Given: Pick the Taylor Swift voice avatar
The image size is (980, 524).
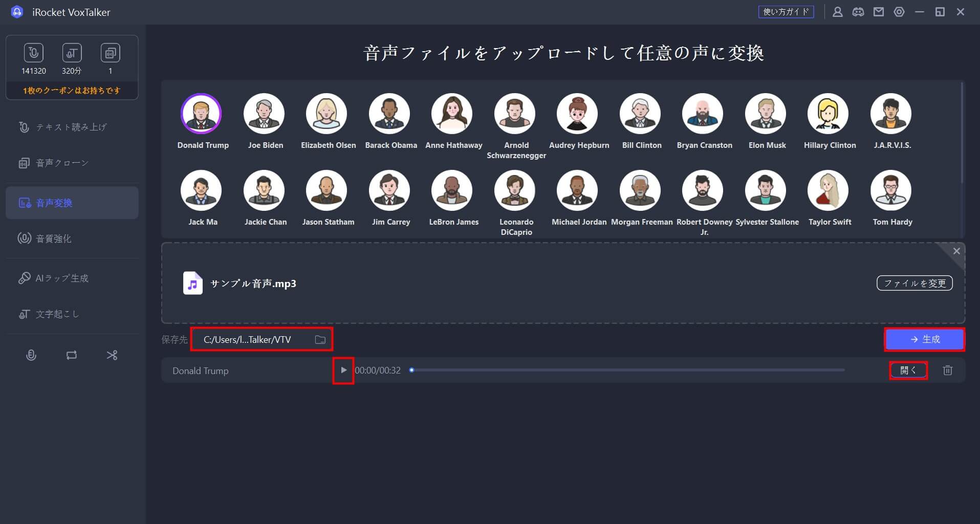Looking at the screenshot, I should [x=828, y=190].
